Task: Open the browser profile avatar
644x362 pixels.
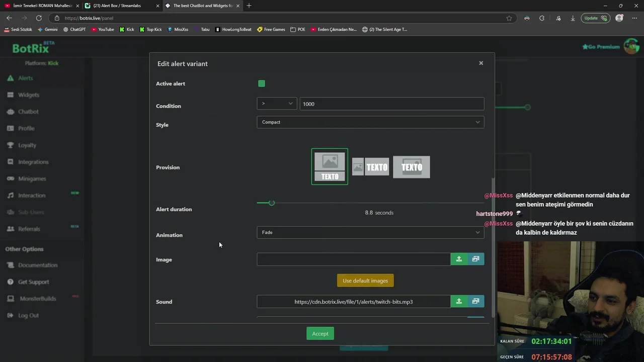Action: tap(619, 18)
